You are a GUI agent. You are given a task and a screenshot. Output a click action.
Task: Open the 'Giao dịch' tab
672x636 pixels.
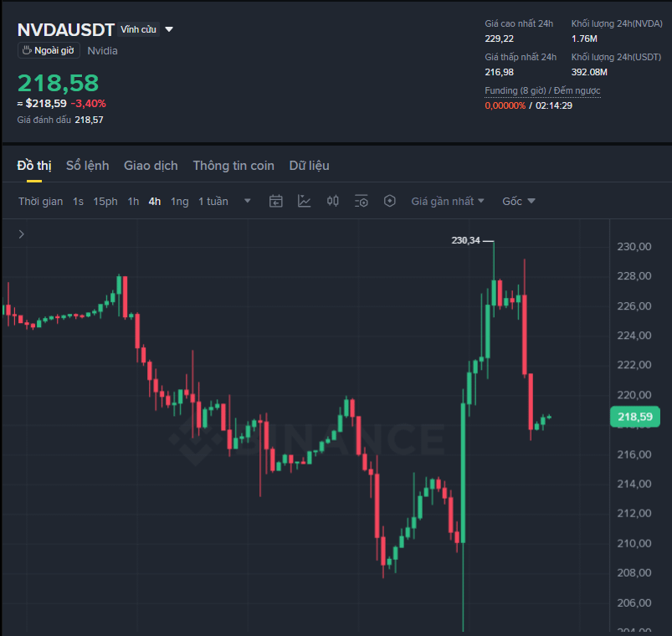click(151, 166)
